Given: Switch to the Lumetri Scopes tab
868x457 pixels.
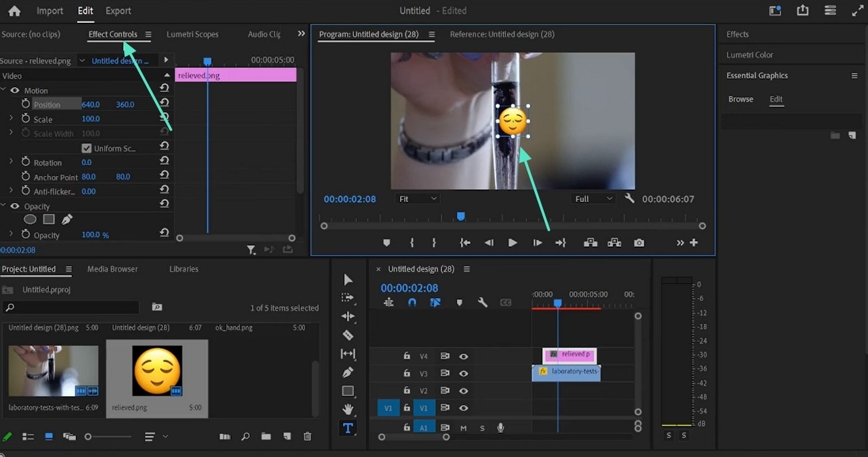Looking at the screenshot, I should coord(192,34).
